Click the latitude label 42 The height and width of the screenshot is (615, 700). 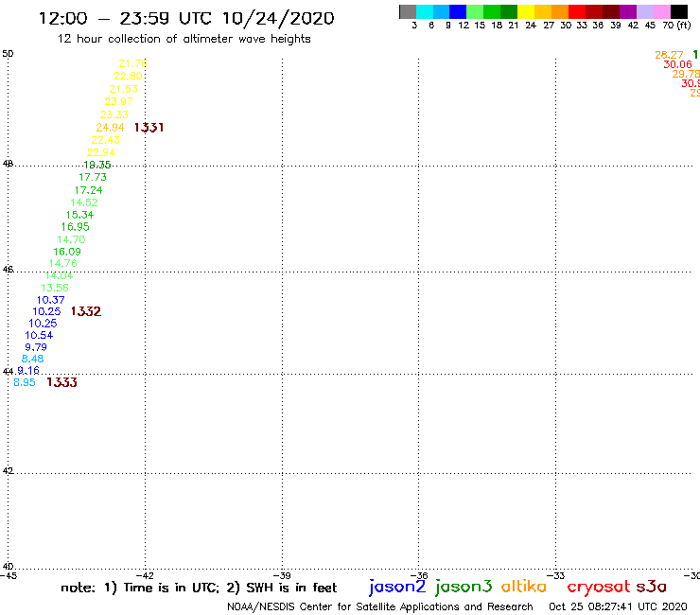tap(8, 471)
